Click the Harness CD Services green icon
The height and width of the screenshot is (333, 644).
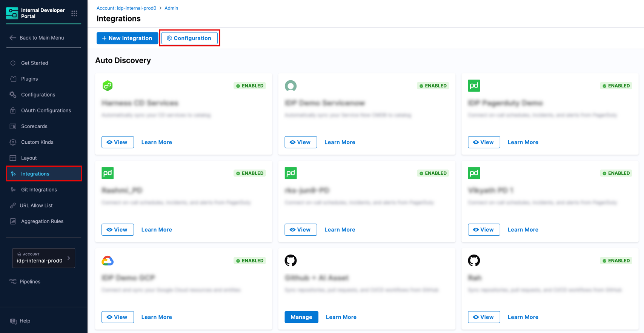pyautogui.click(x=108, y=86)
